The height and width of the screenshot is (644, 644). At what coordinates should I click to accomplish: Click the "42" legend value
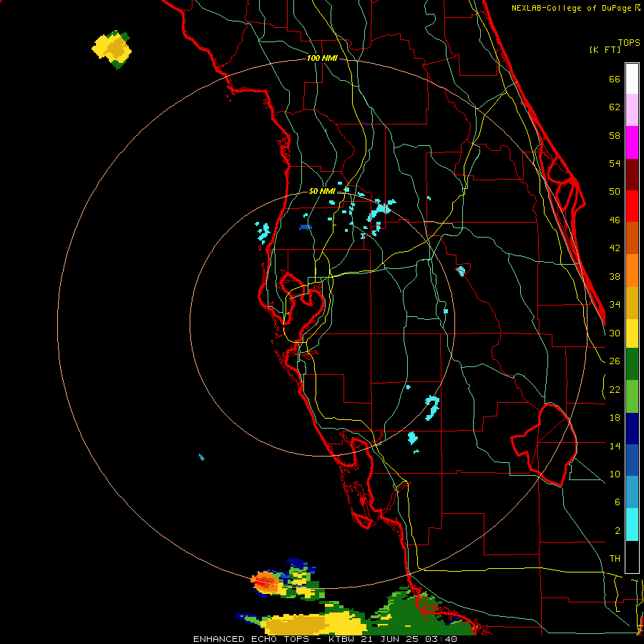point(615,248)
